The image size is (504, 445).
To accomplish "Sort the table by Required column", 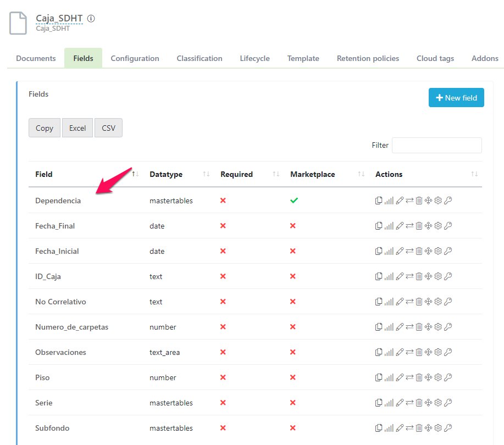I will [236, 174].
